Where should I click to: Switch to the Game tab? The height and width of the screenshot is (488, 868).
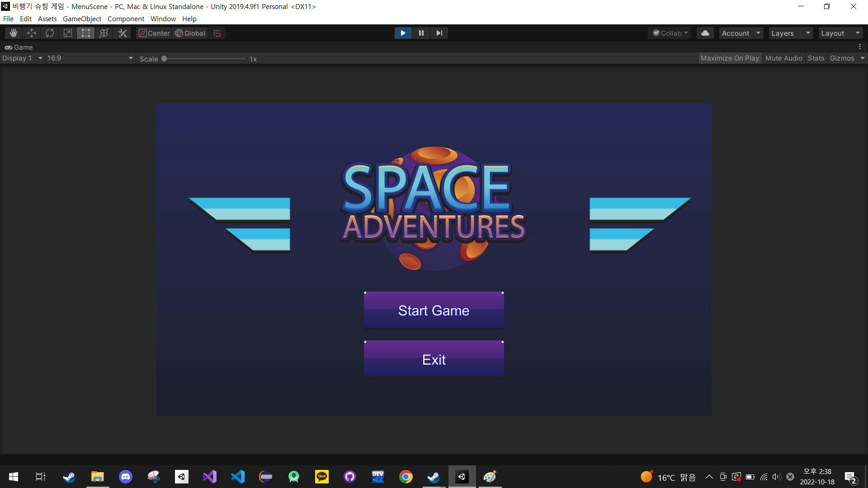(x=19, y=47)
